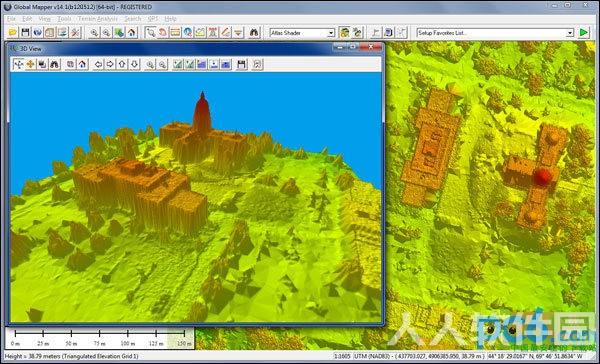Click the binoculars search icon in main toolbar

(x=254, y=33)
